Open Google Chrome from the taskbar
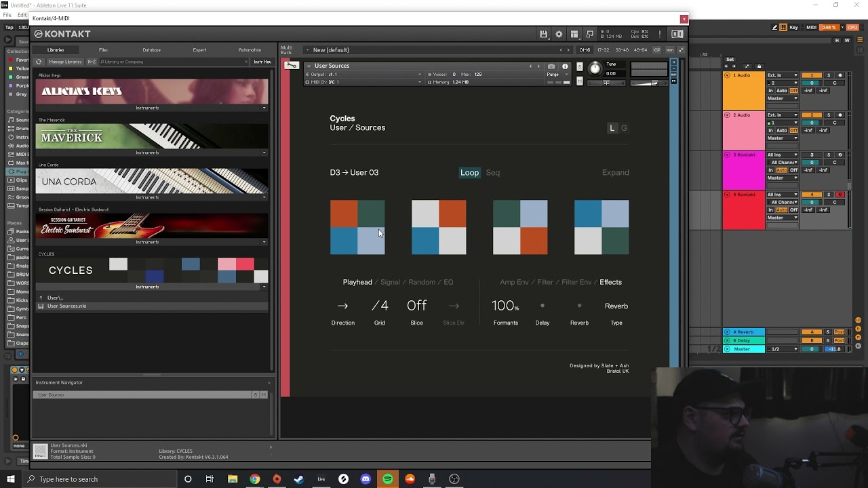The height and width of the screenshot is (488, 868). [254, 479]
